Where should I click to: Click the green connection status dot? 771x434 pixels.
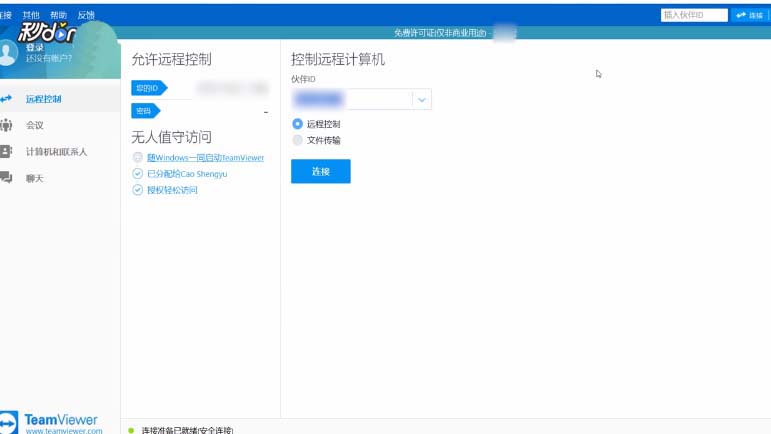click(x=131, y=430)
